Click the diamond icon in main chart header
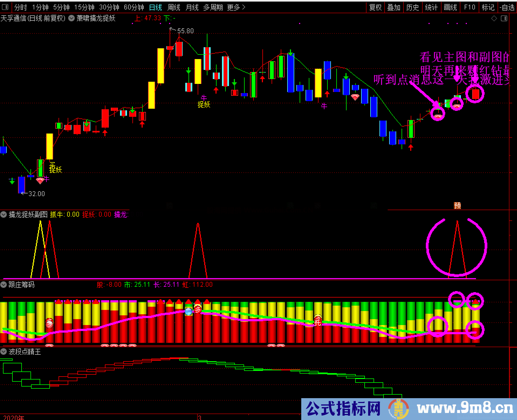Image resolution: width=517 pixels, height=420 pixels. tap(494, 18)
